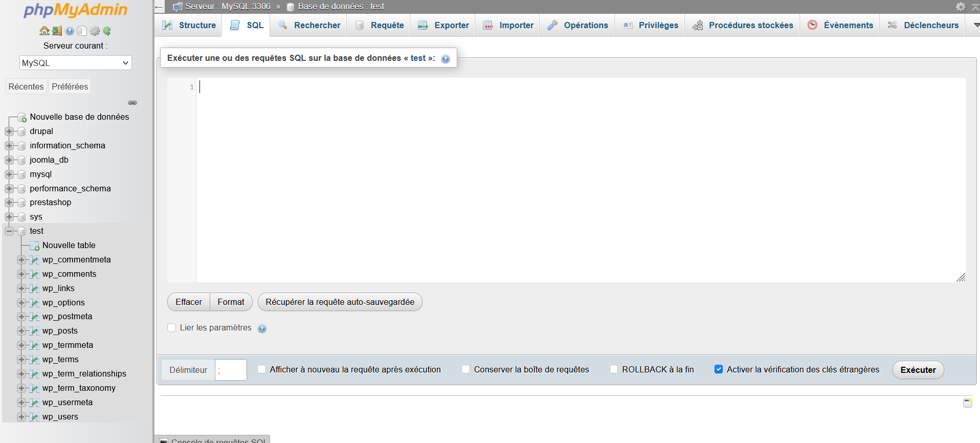This screenshot has height=443, width=980.
Task: Click the Format button
Action: tap(231, 302)
